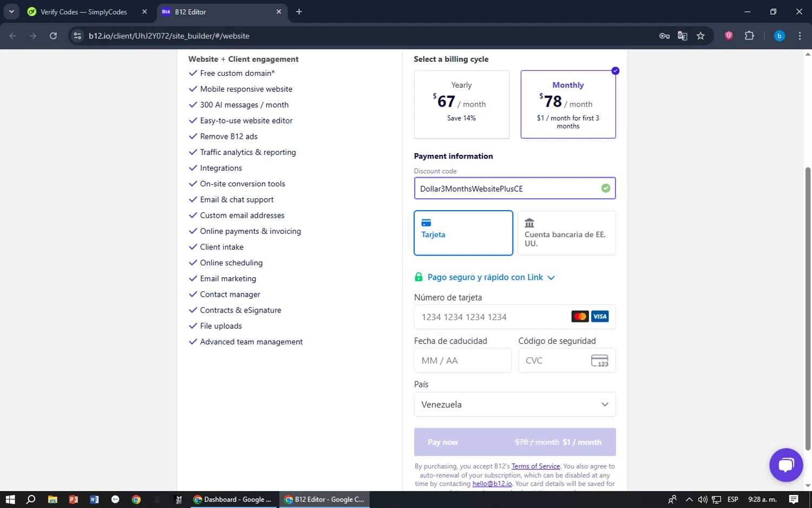This screenshot has height=508, width=812.
Task: Click the translate page icon
Action: point(683,36)
